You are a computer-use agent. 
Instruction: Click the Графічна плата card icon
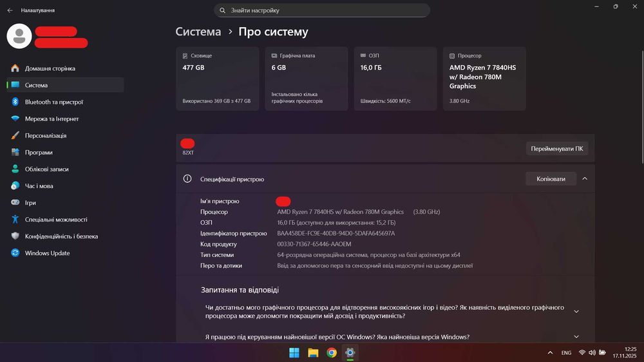point(274,55)
